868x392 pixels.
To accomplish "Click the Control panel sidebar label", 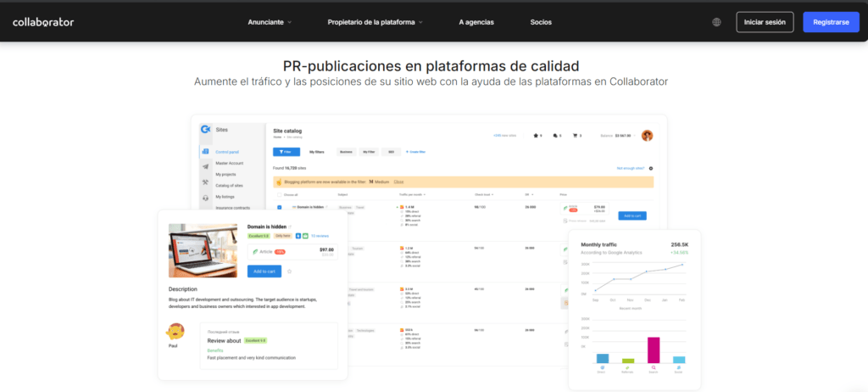I will (227, 152).
